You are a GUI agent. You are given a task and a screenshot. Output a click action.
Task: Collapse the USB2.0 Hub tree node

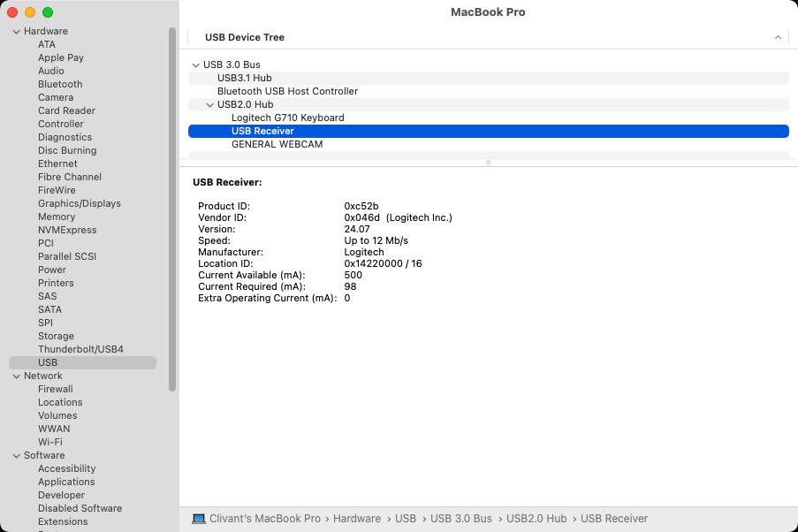click(209, 105)
